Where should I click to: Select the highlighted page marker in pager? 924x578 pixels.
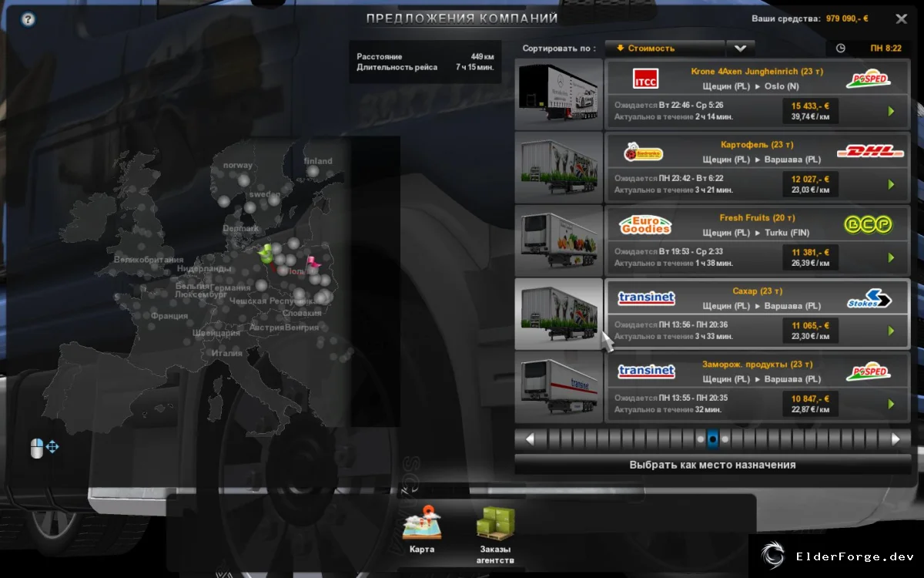(x=712, y=439)
